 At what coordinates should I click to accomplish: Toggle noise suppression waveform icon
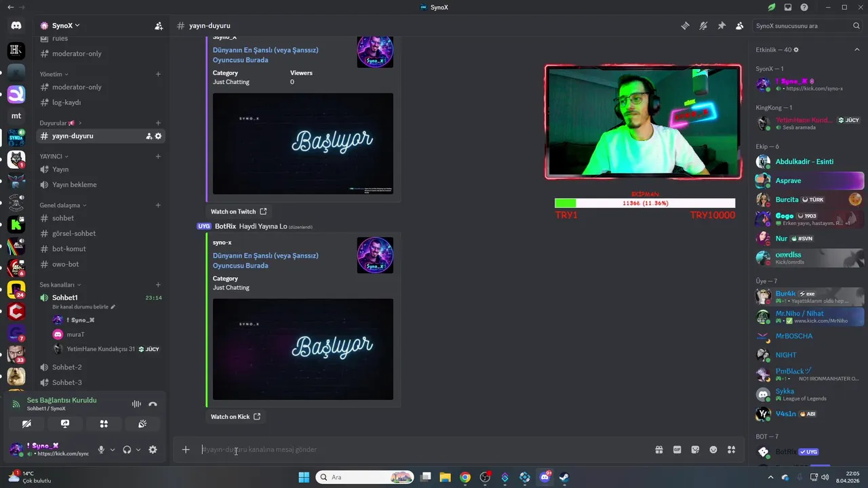[x=136, y=404]
